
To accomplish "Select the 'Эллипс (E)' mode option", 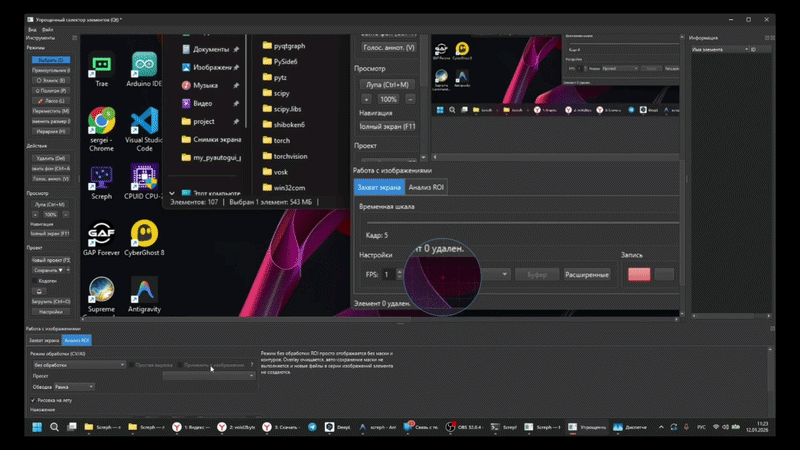I will (x=49, y=80).
